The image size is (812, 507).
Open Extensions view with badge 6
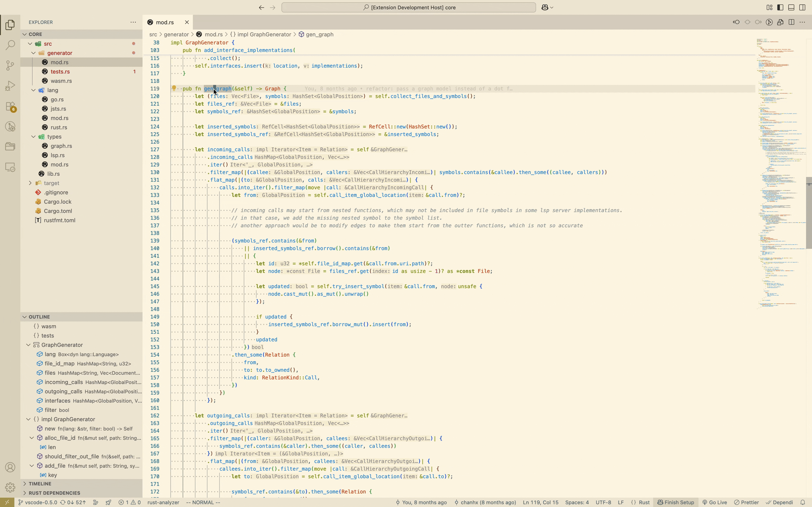(x=10, y=107)
